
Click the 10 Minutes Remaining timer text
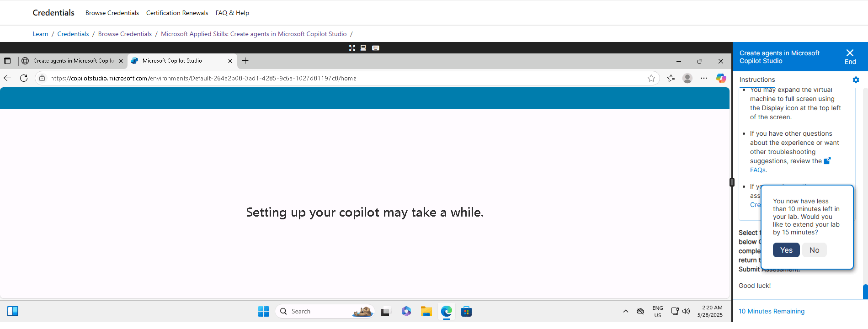coord(772,311)
